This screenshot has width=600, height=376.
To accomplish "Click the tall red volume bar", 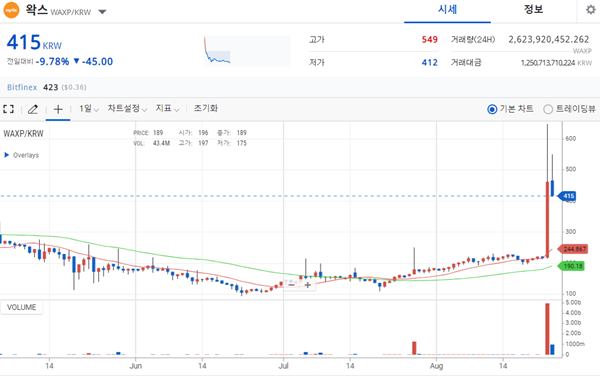I will pyautogui.click(x=547, y=329).
